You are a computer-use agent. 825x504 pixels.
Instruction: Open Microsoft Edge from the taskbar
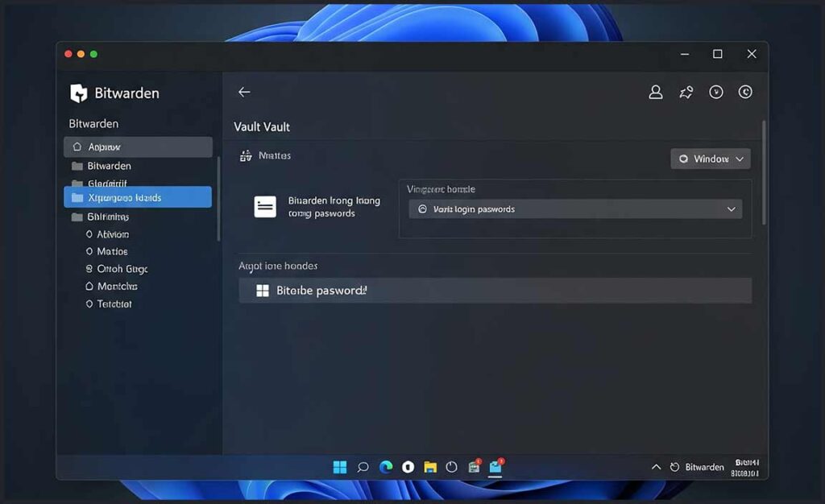click(385, 467)
